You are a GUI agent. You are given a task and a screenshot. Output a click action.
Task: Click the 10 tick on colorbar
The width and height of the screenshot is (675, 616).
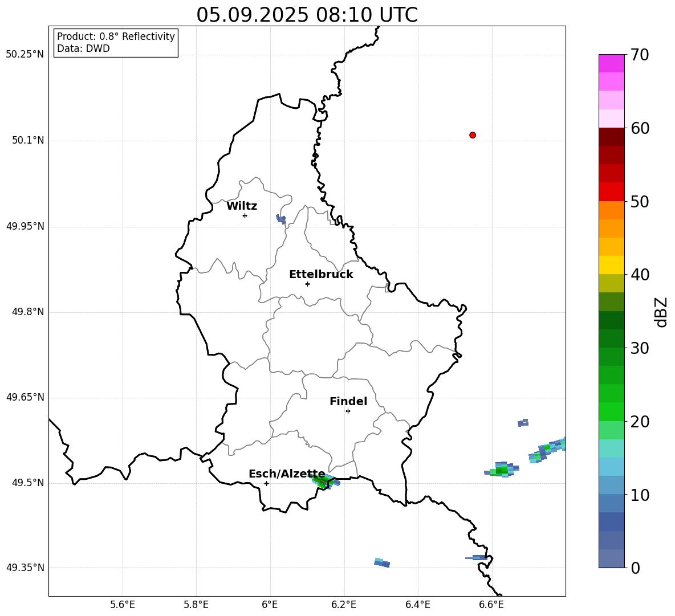(640, 495)
